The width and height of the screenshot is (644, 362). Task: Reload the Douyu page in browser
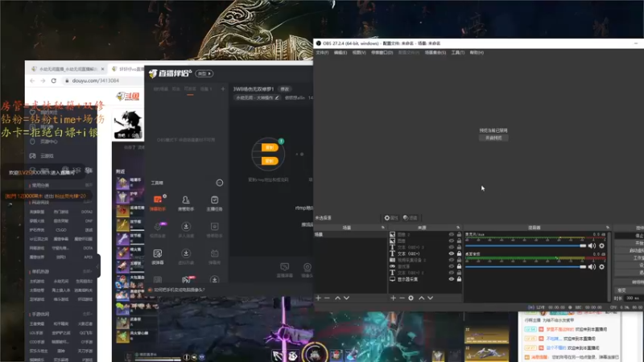click(x=53, y=81)
